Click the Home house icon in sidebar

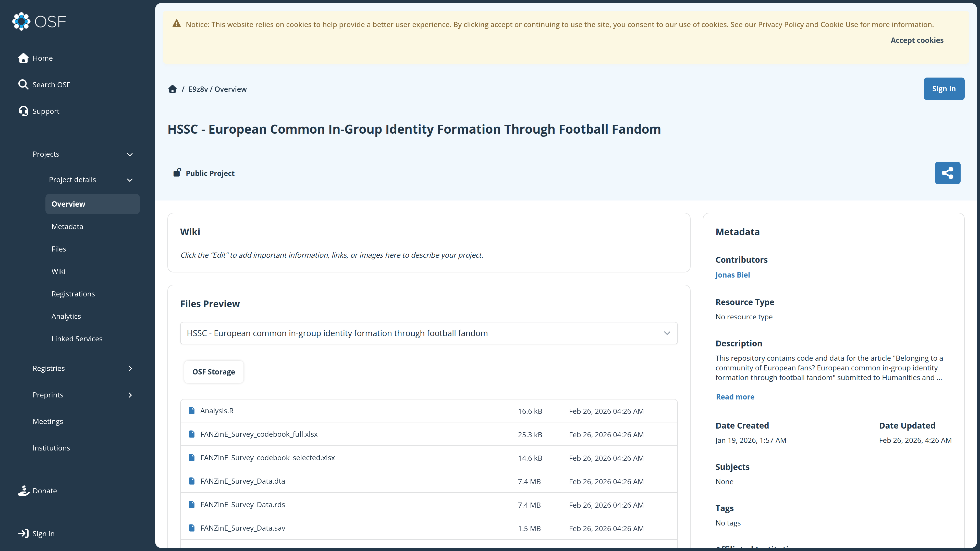(23, 58)
